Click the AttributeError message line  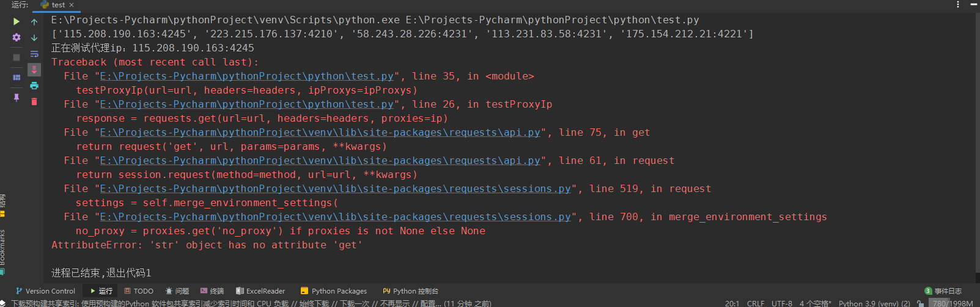[x=207, y=245]
